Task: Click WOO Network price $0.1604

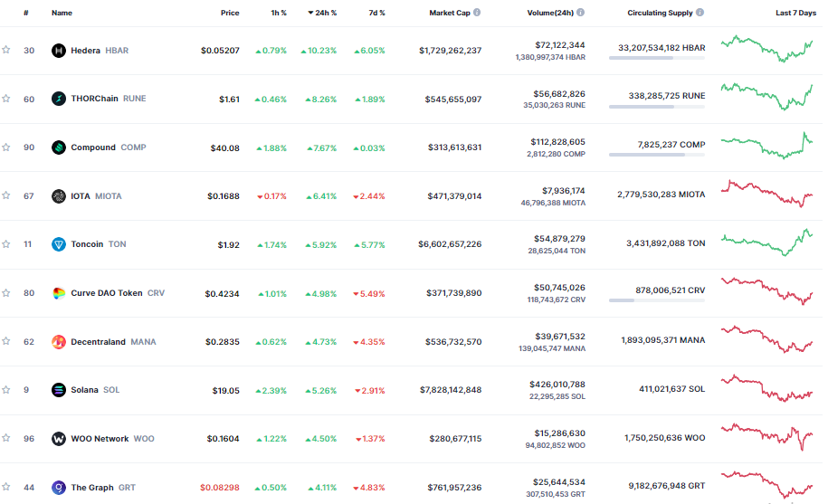Action: point(223,439)
